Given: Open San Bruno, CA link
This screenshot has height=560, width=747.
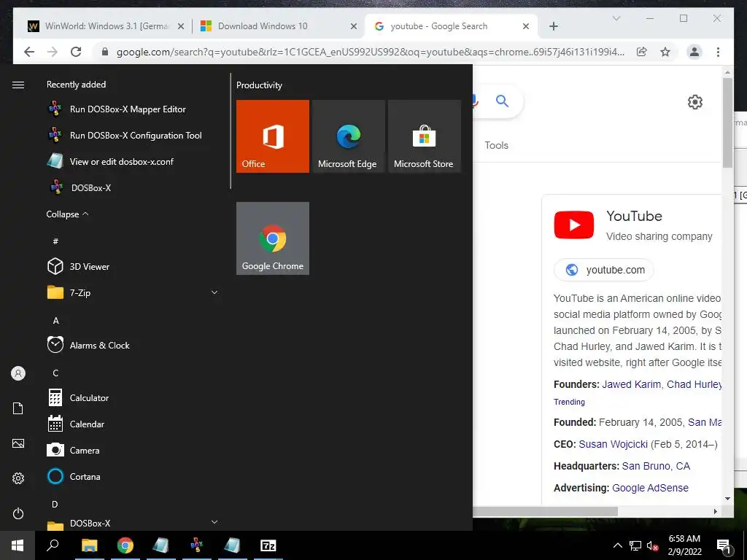Looking at the screenshot, I should [656, 466].
